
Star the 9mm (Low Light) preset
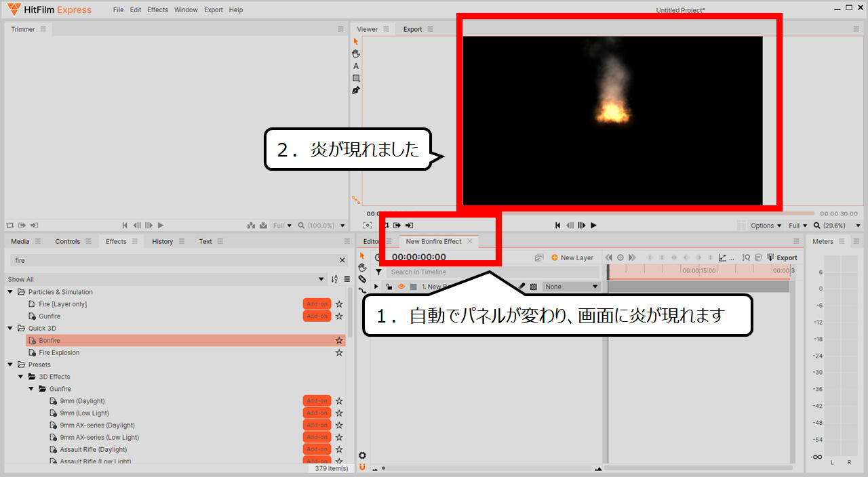339,413
